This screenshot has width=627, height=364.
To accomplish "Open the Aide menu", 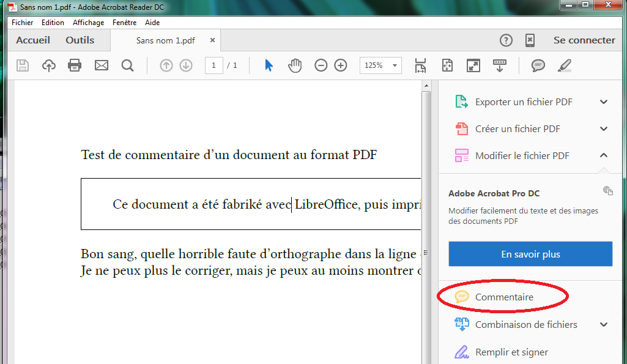I will tap(152, 23).
